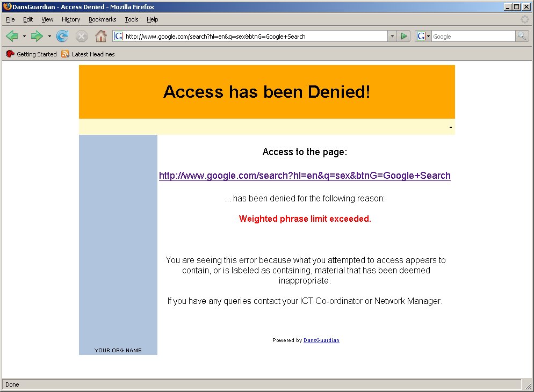Screen dimensions: 534x392
Task: Click the green Go button beside address bar
Action: tap(405, 37)
